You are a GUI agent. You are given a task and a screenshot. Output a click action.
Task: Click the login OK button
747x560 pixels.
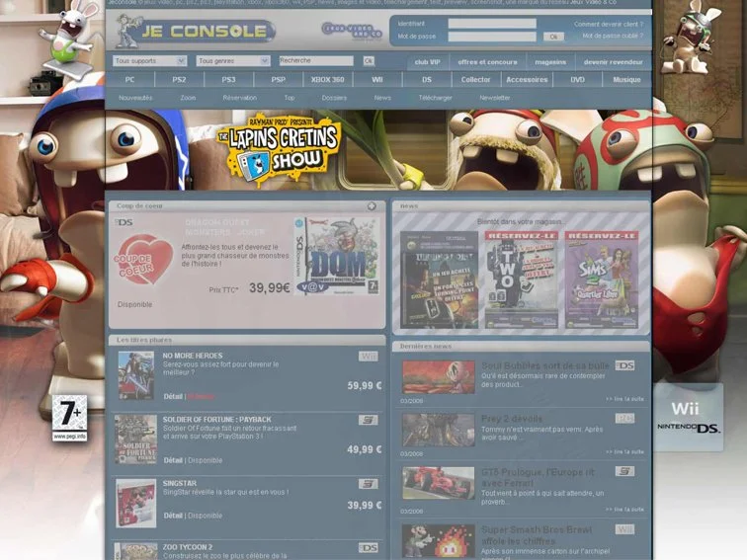pyautogui.click(x=553, y=37)
